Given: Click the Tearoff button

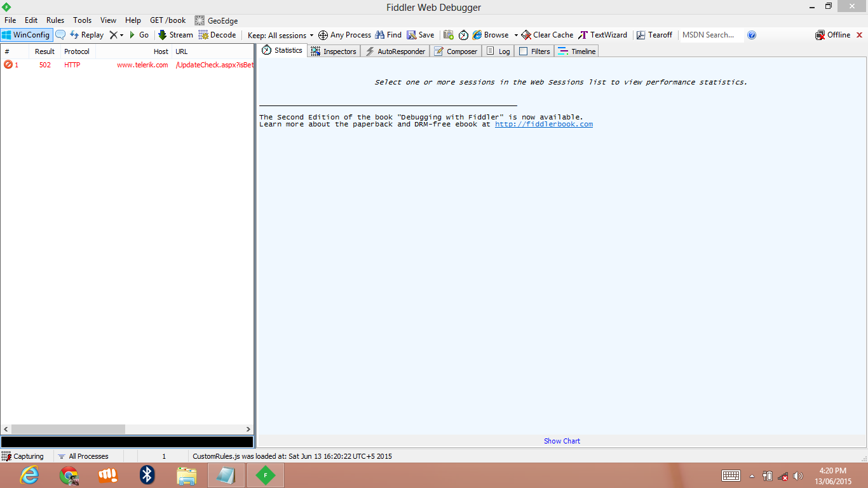Looking at the screenshot, I should coord(654,35).
